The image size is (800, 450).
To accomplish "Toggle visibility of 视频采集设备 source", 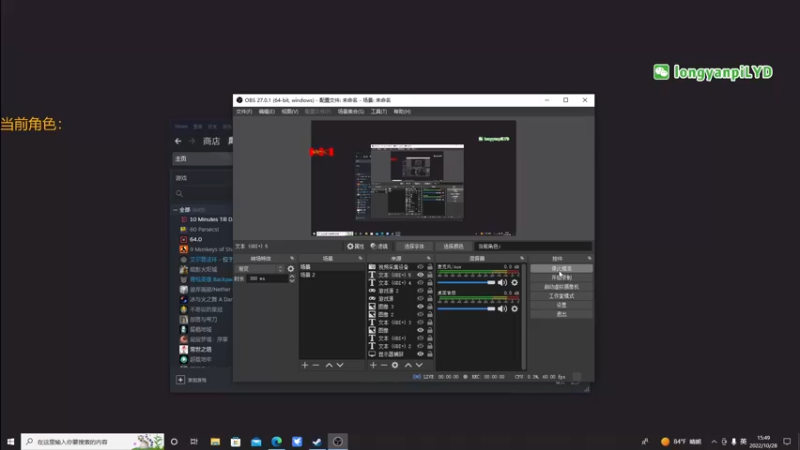I will click(420, 267).
